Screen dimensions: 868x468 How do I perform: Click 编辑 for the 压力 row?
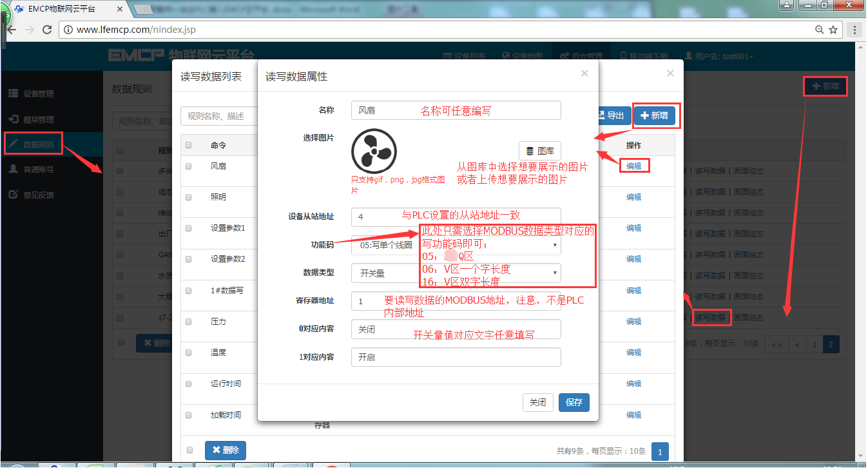pos(633,322)
